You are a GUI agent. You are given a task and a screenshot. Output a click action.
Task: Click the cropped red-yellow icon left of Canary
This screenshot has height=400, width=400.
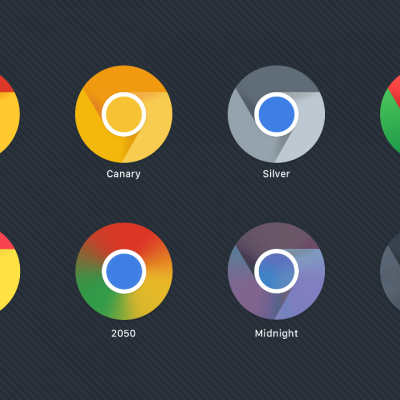click(9, 114)
